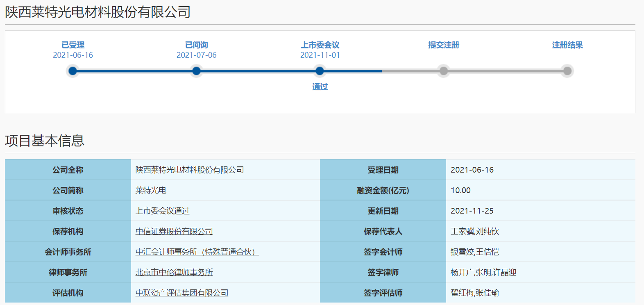Click the 受理日期 value 2021-06-16 in table
The image size is (644, 305).
472,170
